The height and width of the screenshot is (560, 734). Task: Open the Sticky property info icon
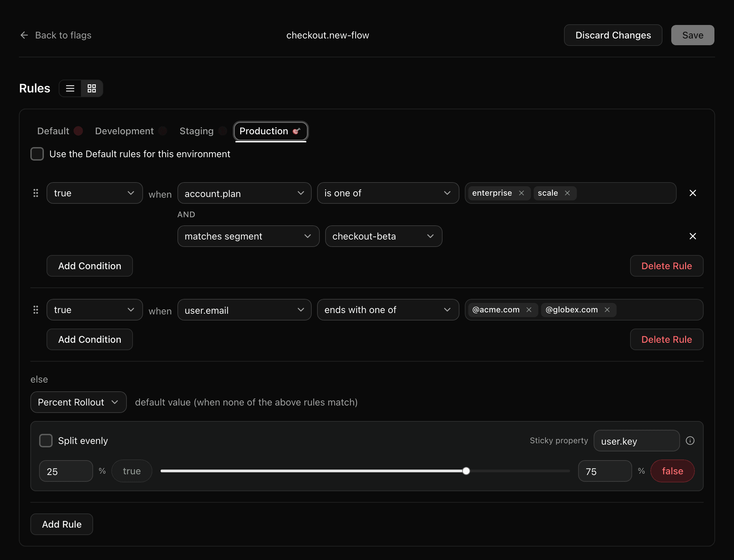(x=690, y=441)
